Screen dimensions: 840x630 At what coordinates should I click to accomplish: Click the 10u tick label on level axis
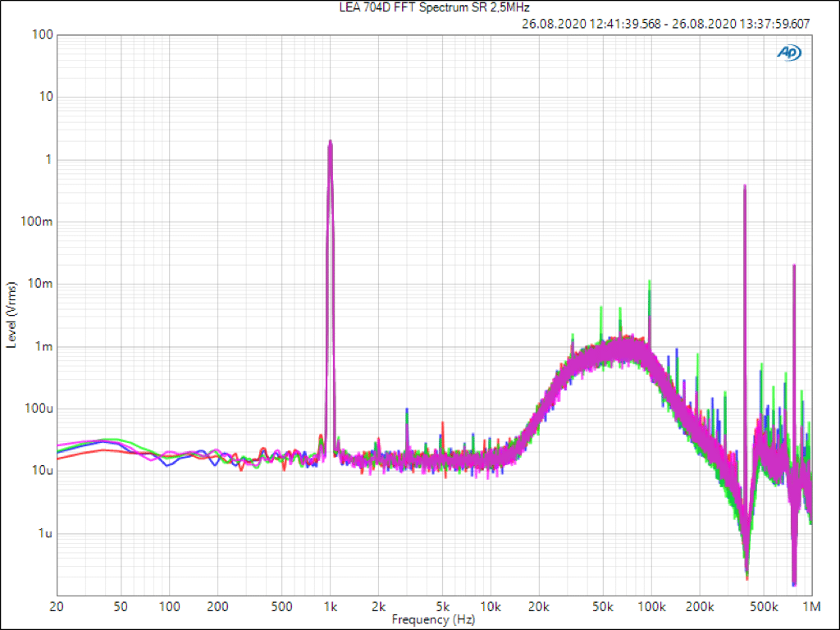coord(43,471)
